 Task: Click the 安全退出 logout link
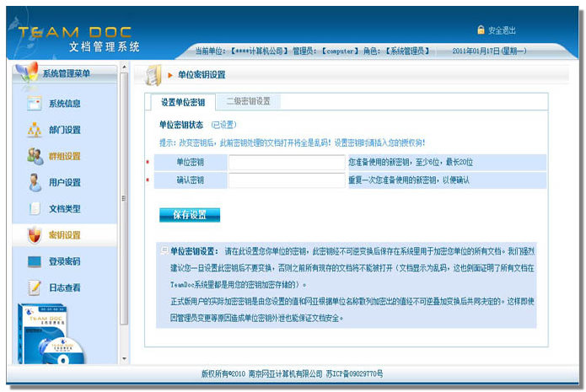tap(502, 30)
